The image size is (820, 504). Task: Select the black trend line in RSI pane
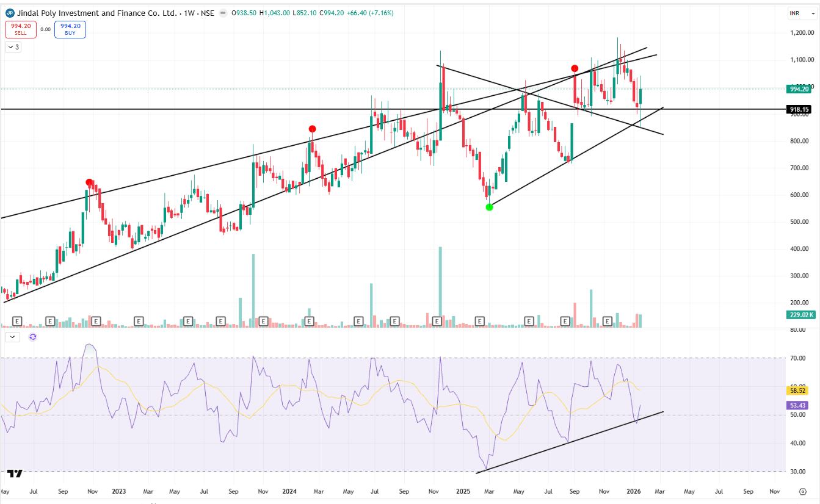(570, 442)
